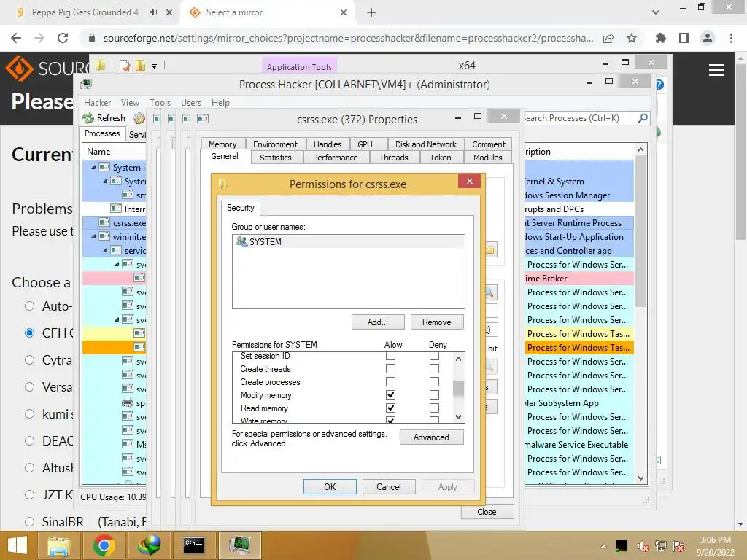Click the SYSTEM user group icon
The height and width of the screenshot is (560, 747).
pyautogui.click(x=241, y=241)
